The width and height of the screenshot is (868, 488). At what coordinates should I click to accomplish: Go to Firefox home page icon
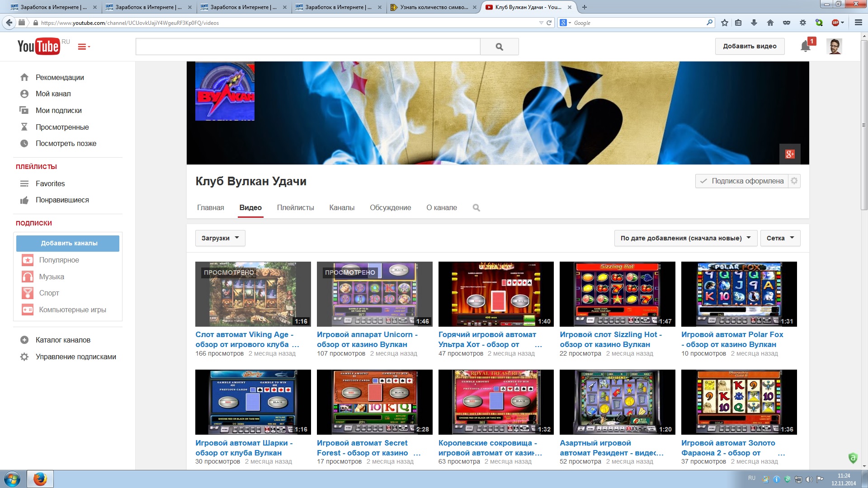[770, 23]
